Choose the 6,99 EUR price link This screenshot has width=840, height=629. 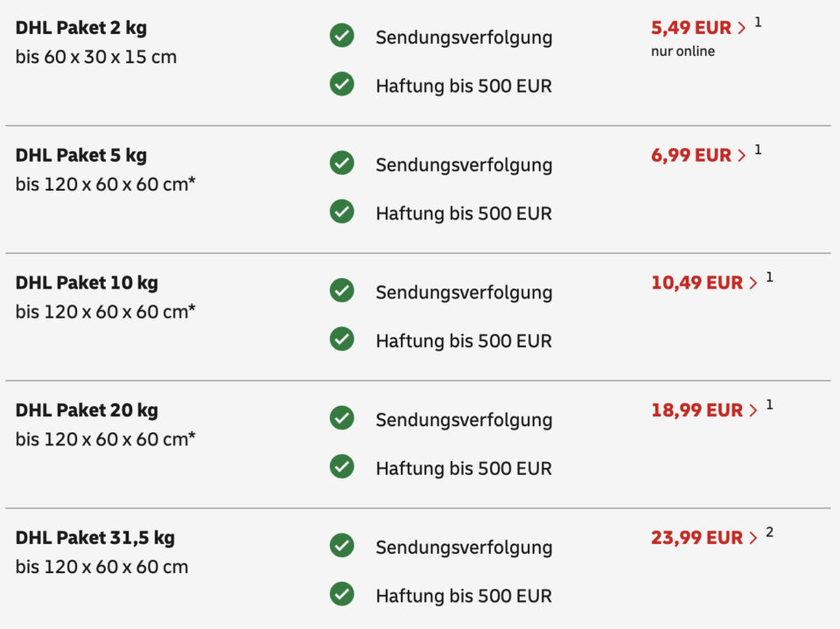tap(697, 156)
